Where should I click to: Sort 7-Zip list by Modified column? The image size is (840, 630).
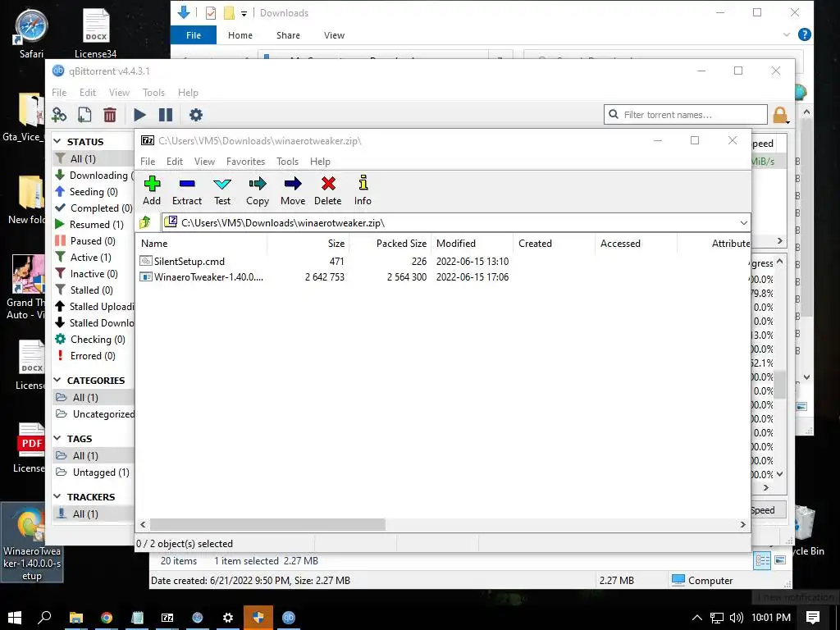pyautogui.click(x=472, y=243)
